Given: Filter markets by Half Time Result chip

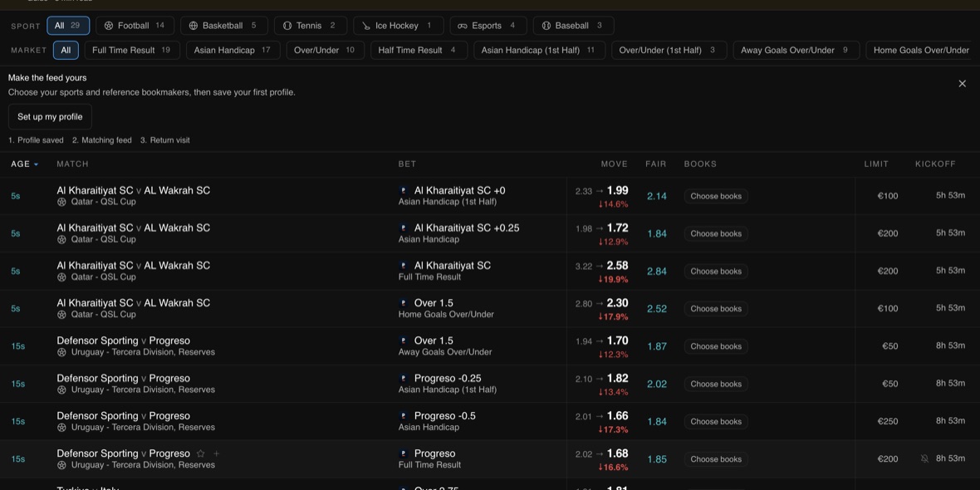Looking at the screenshot, I should coord(419,50).
